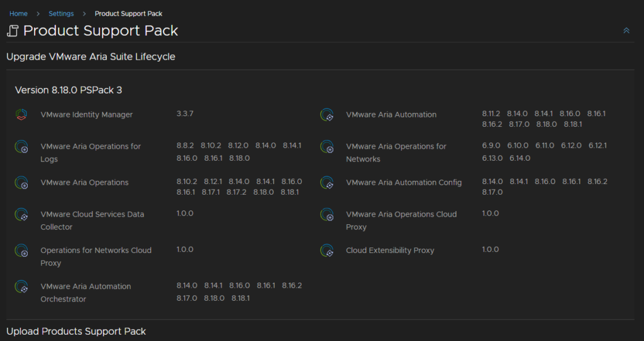This screenshot has width=644, height=341.
Task: Click the VMware Aria Automation Config label
Action: (404, 182)
